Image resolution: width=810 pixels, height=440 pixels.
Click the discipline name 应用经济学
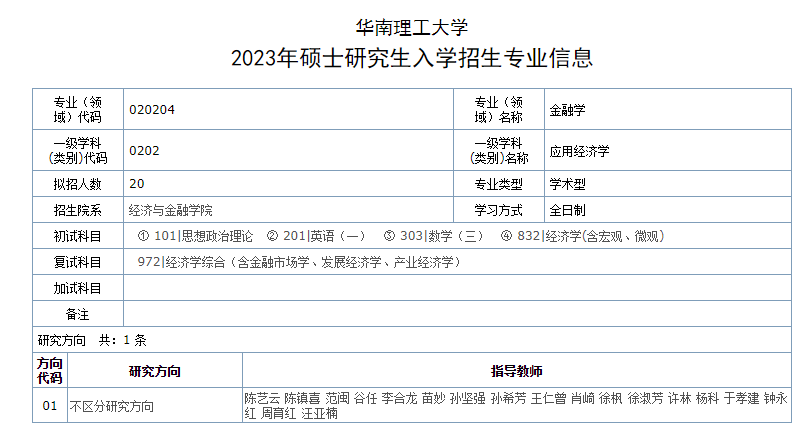pyautogui.click(x=579, y=151)
